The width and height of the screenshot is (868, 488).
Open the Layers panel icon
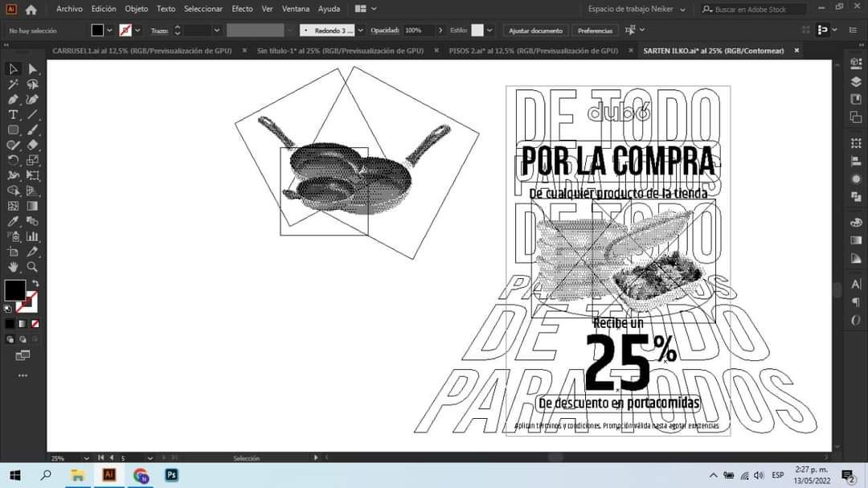coord(856,81)
